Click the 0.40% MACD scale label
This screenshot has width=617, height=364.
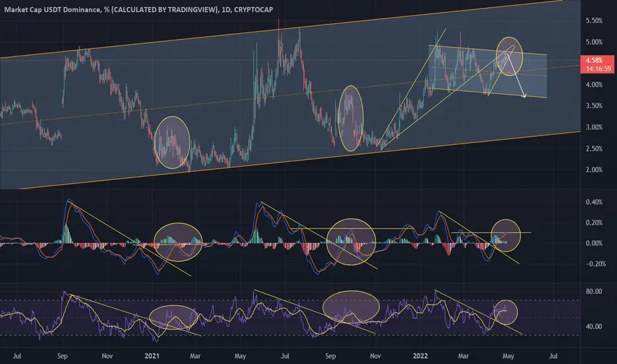pyautogui.click(x=594, y=202)
